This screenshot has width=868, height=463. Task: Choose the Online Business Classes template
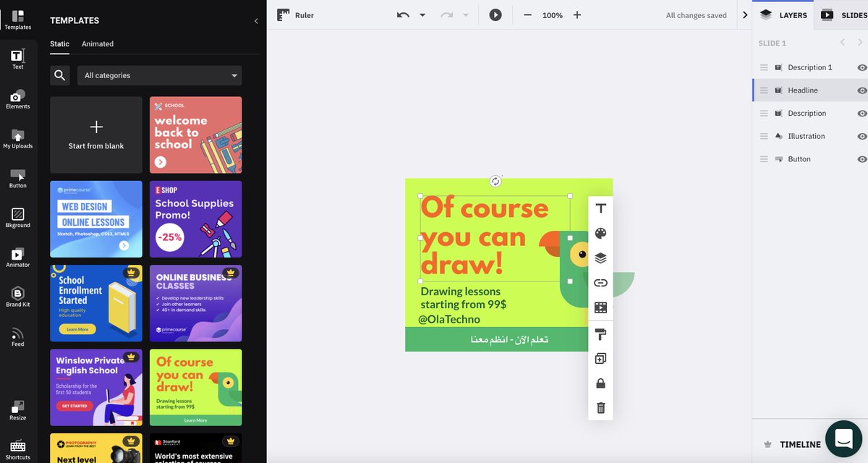click(196, 303)
